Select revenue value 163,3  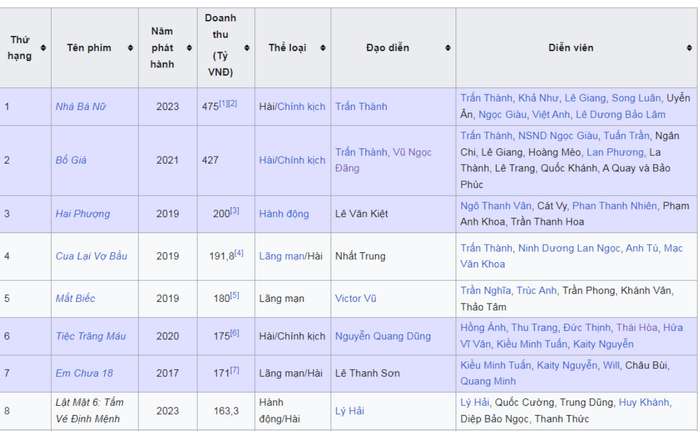point(226,411)
